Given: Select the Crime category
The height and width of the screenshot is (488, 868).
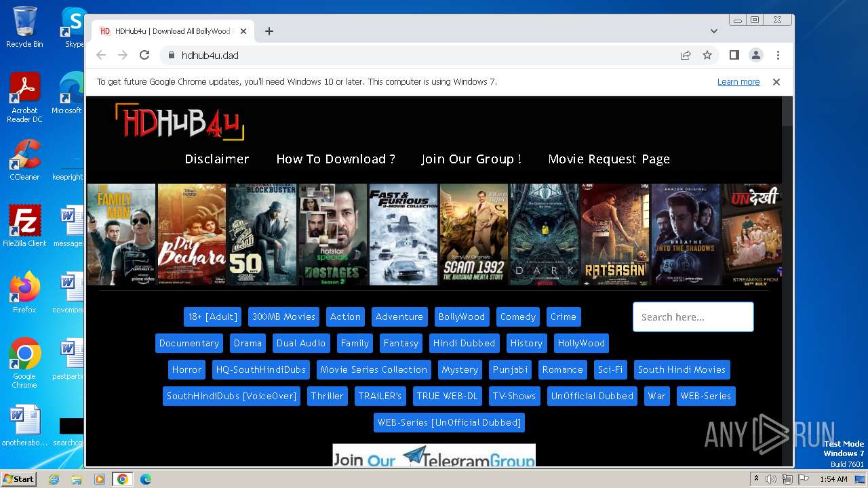Looking at the screenshot, I should 564,317.
